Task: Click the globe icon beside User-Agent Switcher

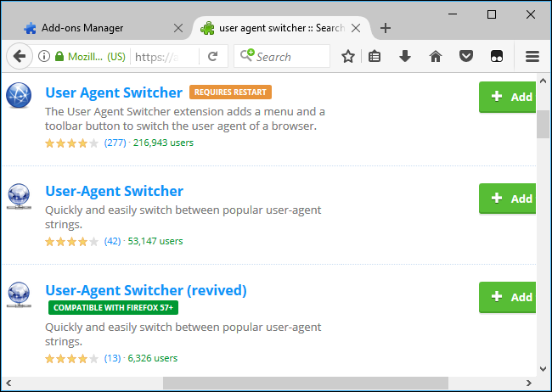Action: click(x=19, y=196)
